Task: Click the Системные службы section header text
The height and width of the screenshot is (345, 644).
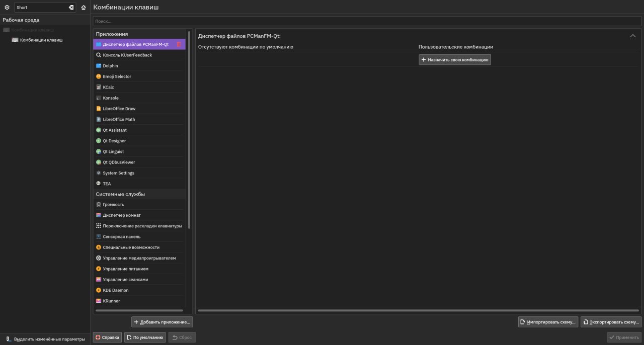Action: 120,194
